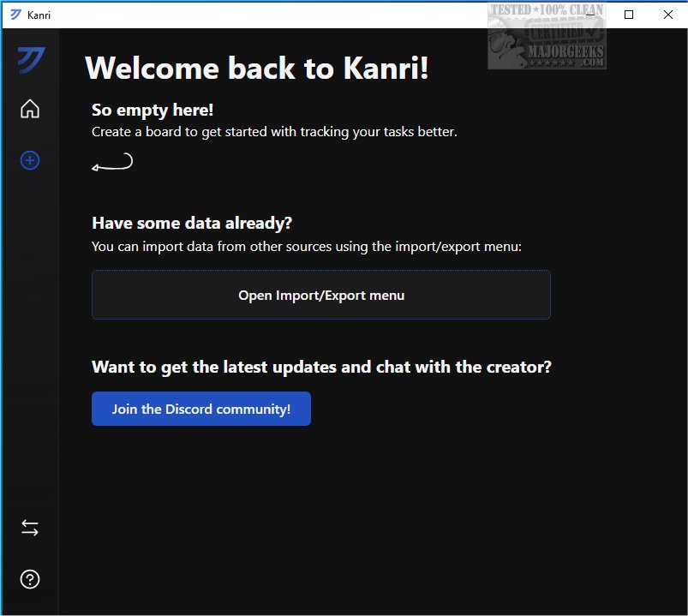Open import/export via sidebar arrows icon
This screenshot has width=688, height=616.
(x=30, y=528)
